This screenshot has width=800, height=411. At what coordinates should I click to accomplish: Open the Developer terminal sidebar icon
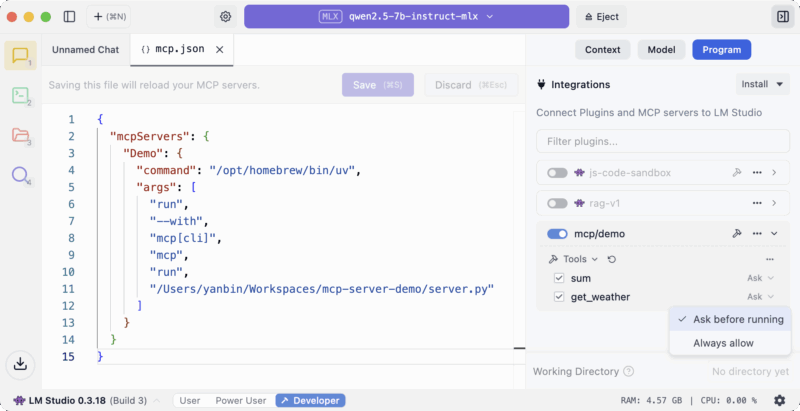pyautogui.click(x=19, y=96)
